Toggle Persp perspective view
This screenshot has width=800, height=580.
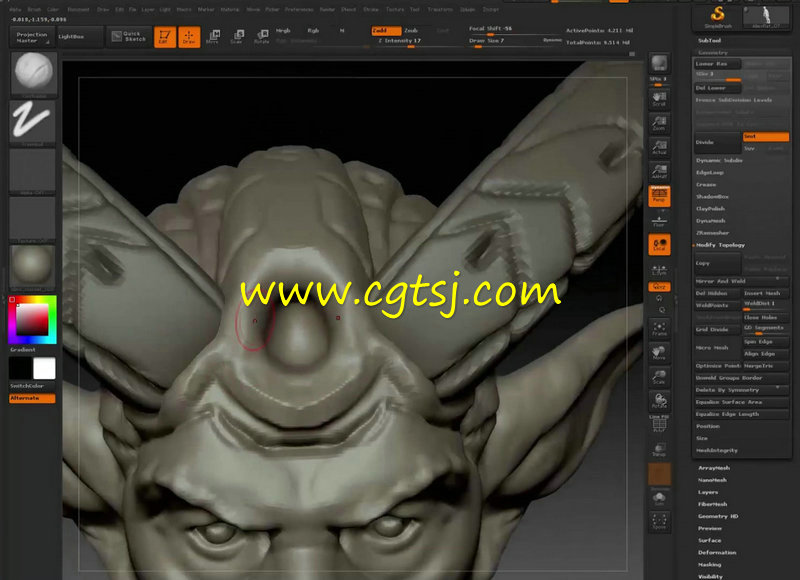pos(659,196)
